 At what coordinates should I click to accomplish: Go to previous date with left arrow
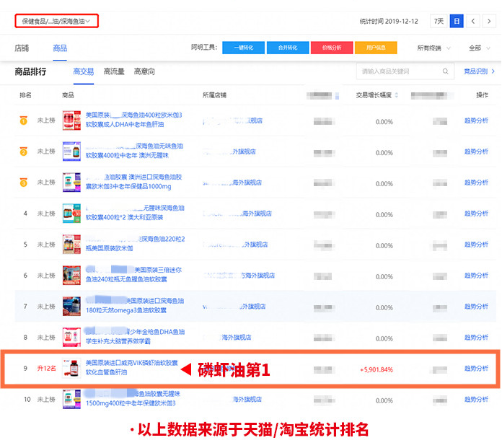473,22
